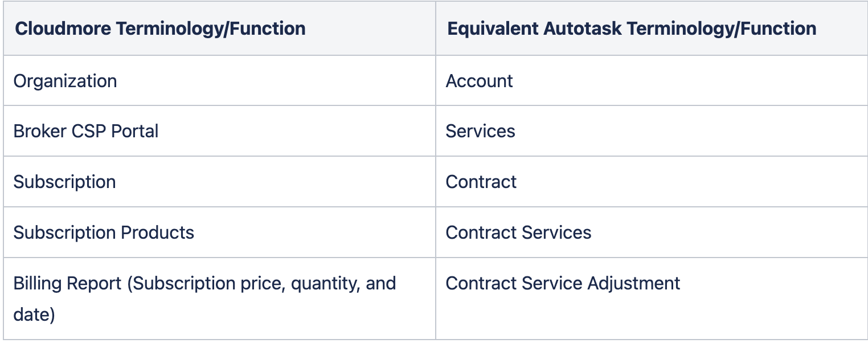Click the Broker CSP Portal cell
Viewport: 868px width, 343px height.
click(219, 131)
